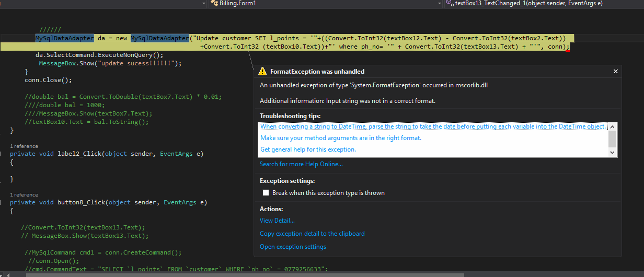Click '1 reference' above label2_Click
Viewport: 644px width, 277px height.
click(24, 146)
